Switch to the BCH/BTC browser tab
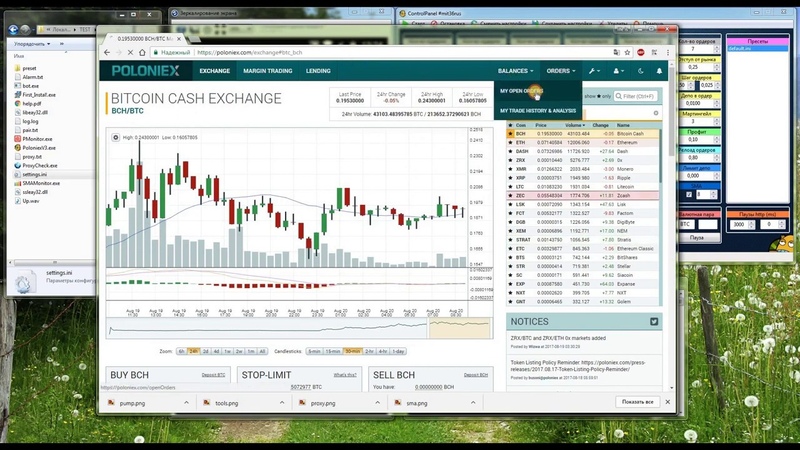The height and width of the screenshot is (450, 800). 143,39
